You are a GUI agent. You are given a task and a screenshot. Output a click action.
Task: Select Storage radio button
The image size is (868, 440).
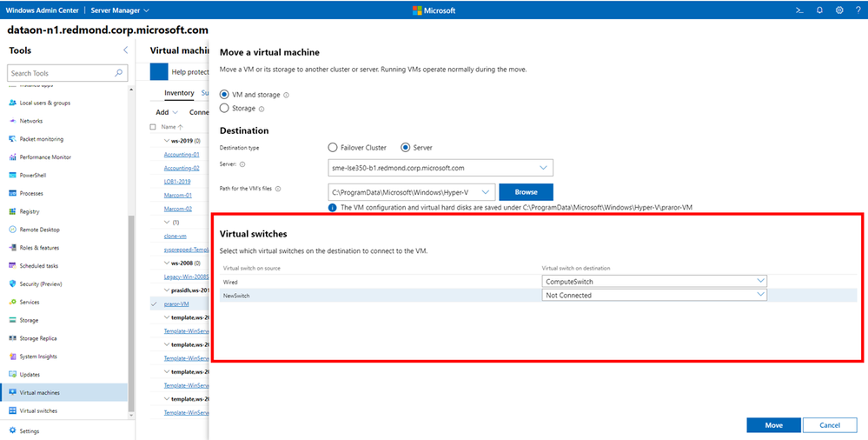(x=225, y=108)
